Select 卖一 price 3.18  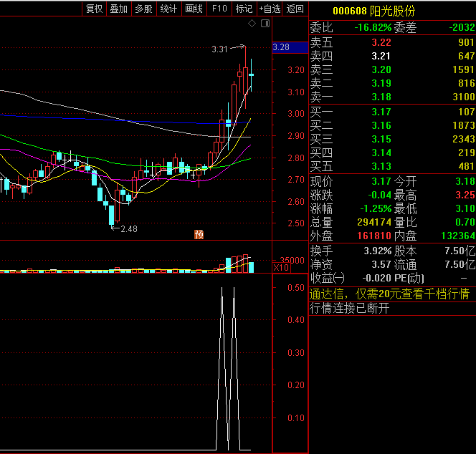click(x=381, y=97)
